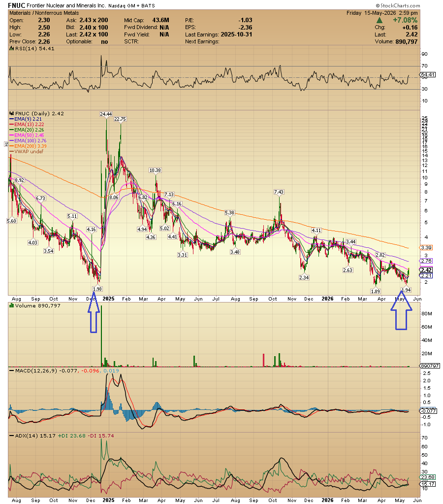Click the Ask 2.43 x 200 quote

[87, 20]
